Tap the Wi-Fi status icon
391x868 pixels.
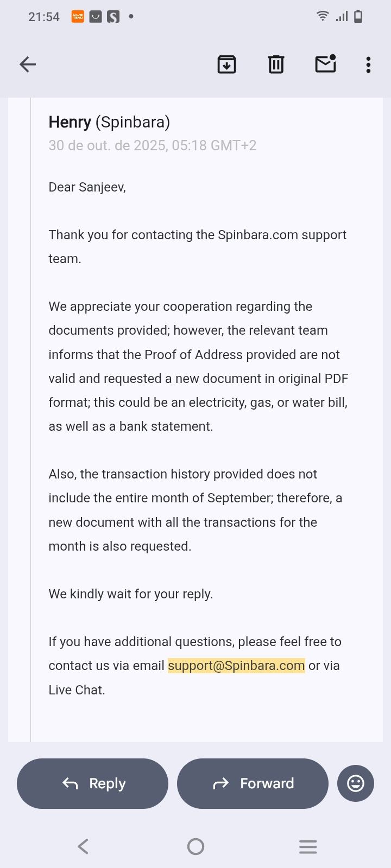point(323,16)
